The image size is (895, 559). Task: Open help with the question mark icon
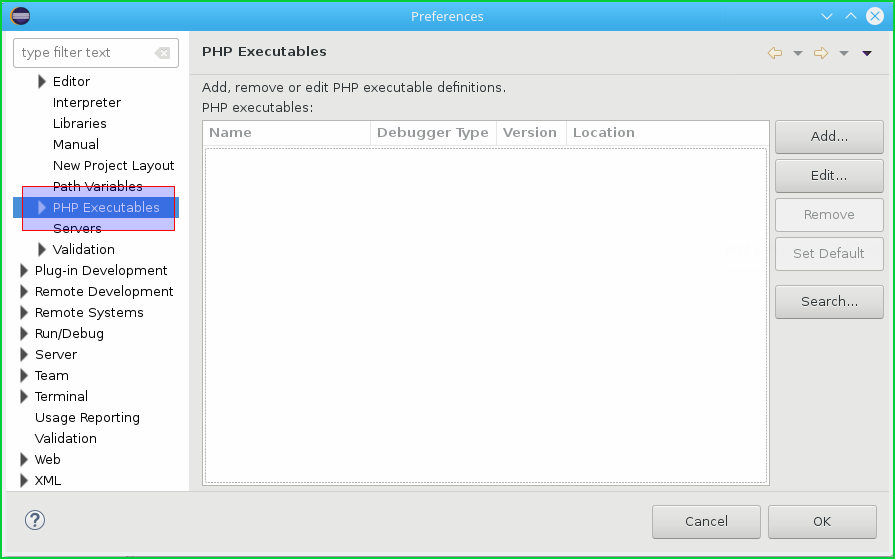coord(35,520)
